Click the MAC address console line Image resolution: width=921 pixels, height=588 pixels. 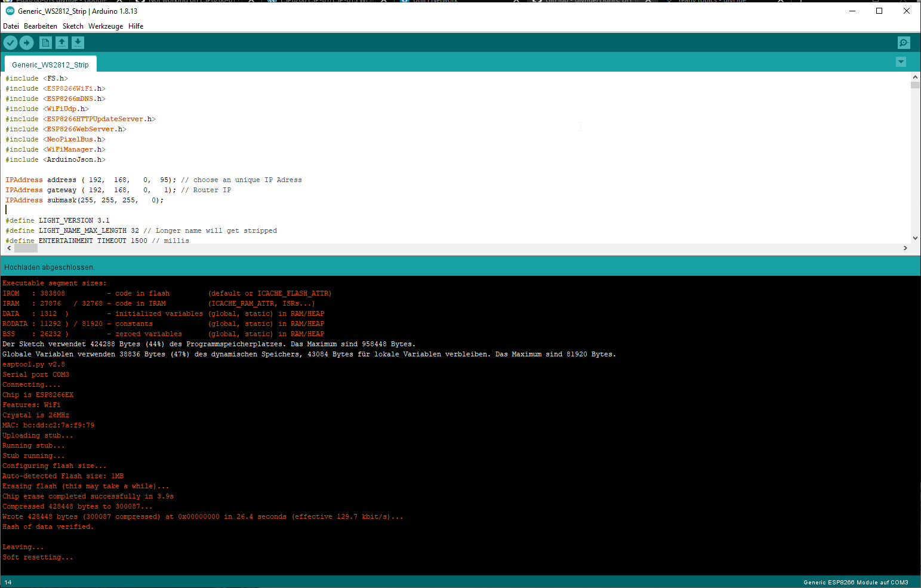click(x=48, y=425)
